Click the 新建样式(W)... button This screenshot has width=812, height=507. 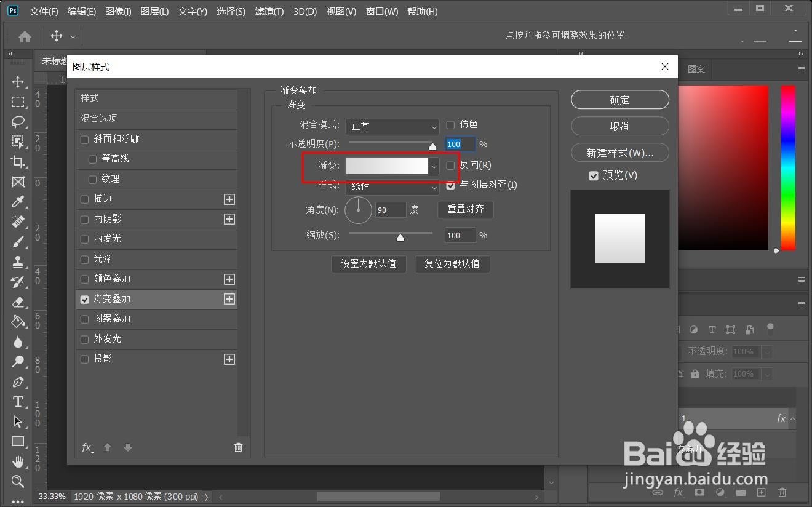click(x=620, y=153)
